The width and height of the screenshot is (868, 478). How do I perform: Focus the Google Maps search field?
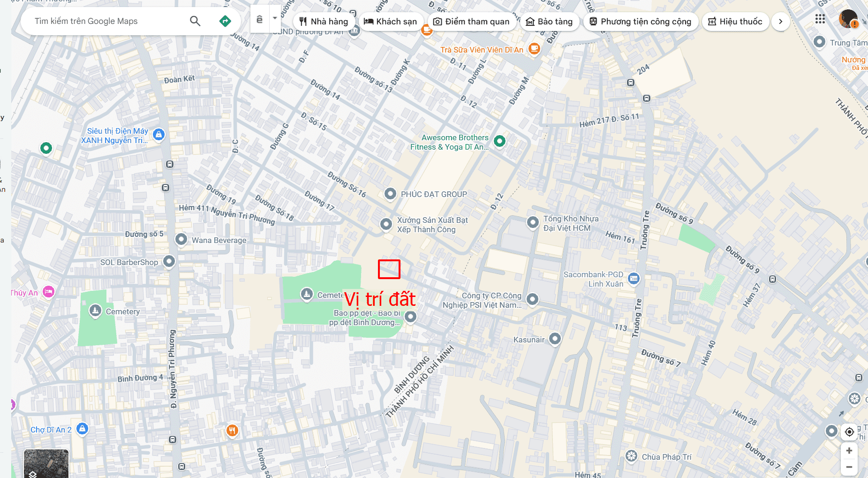coord(108,21)
